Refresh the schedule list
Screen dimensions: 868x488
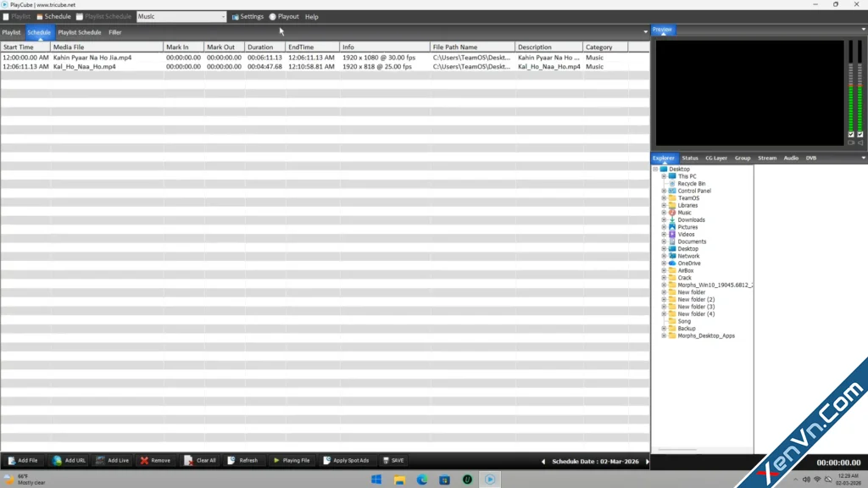[243, 460]
